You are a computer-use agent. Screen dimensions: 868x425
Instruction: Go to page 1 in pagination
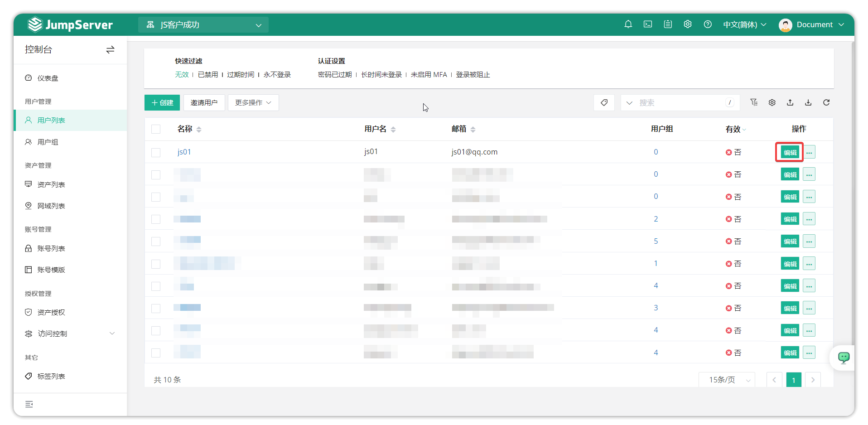tap(794, 380)
